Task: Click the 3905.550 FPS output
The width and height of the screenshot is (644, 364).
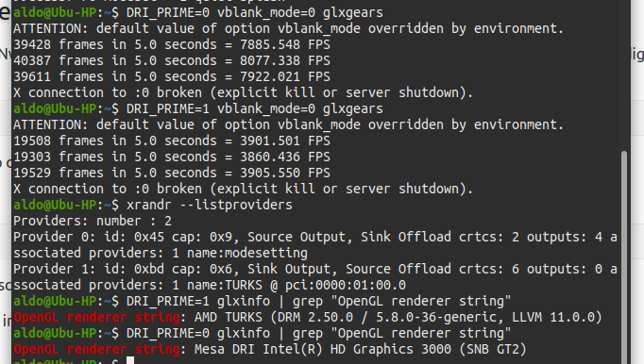Action: 285,173
